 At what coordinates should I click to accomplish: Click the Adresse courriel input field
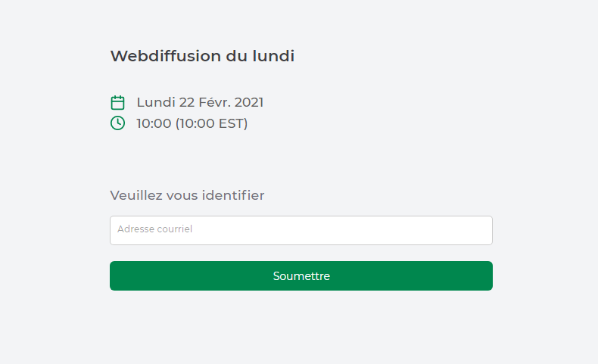pyautogui.click(x=301, y=230)
